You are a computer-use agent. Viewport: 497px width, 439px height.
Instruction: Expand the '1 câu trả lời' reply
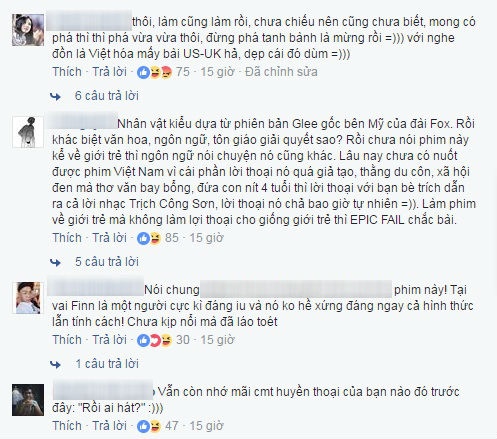click(107, 364)
